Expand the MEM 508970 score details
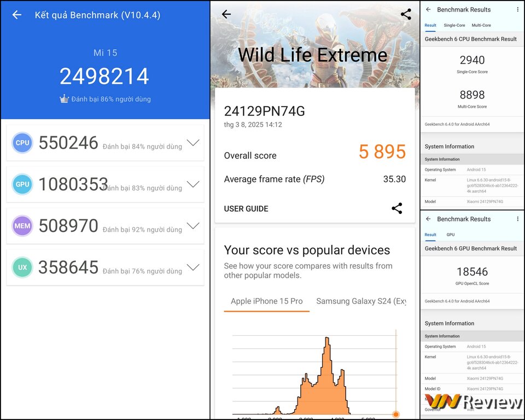This screenshot has height=420, width=525. (193, 226)
